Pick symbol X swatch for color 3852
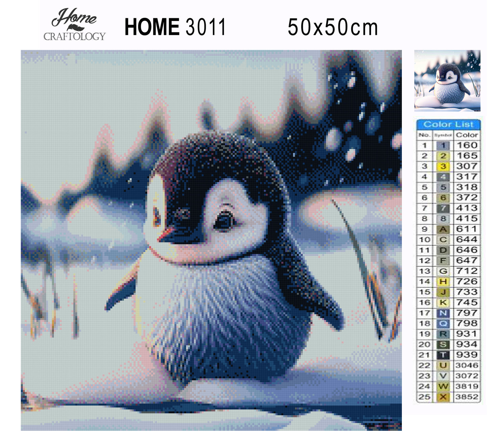Screen dimensions: 488x448 (x=443, y=397)
